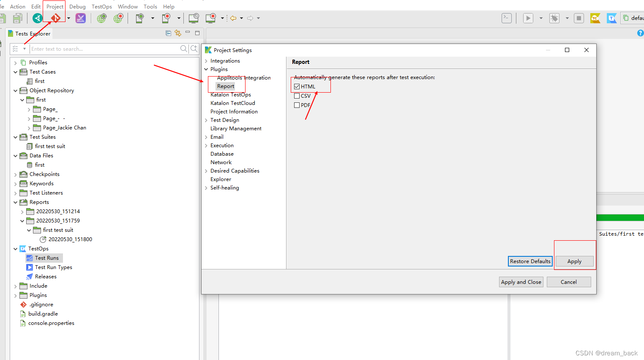This screenshot has height=360, width=644.
Task: Select the Network settings item
Action: [x=221, y=162]
